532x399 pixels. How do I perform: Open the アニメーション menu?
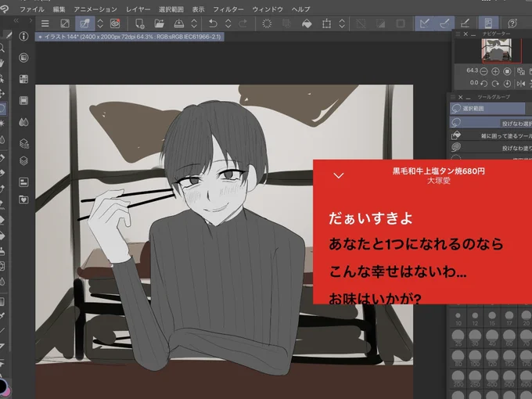(x=95, y=9)
